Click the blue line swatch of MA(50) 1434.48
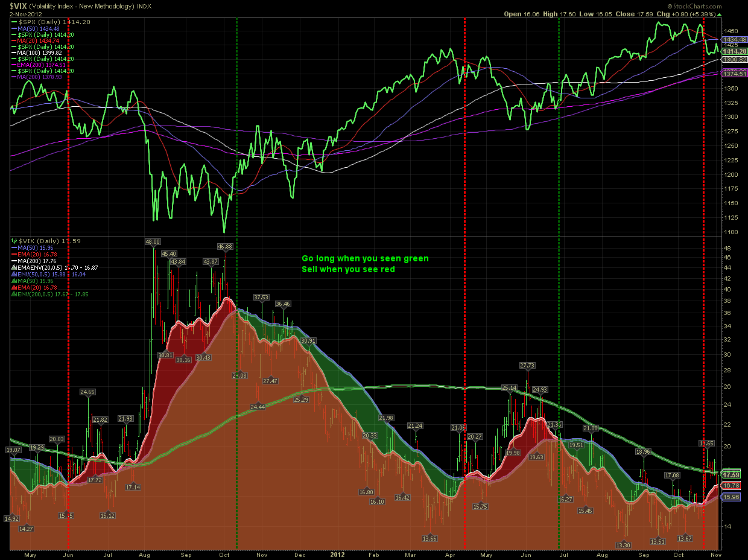 click(x=14, y=30)
